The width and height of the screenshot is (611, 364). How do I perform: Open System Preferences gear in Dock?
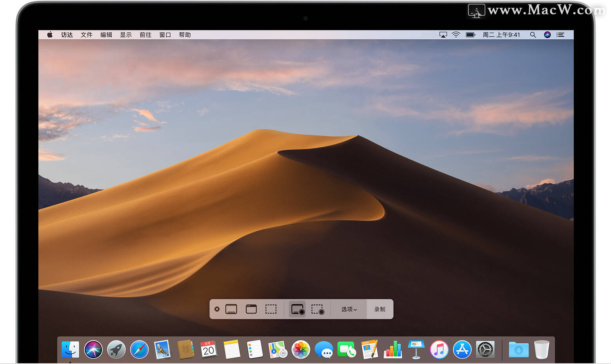(485, 350)
